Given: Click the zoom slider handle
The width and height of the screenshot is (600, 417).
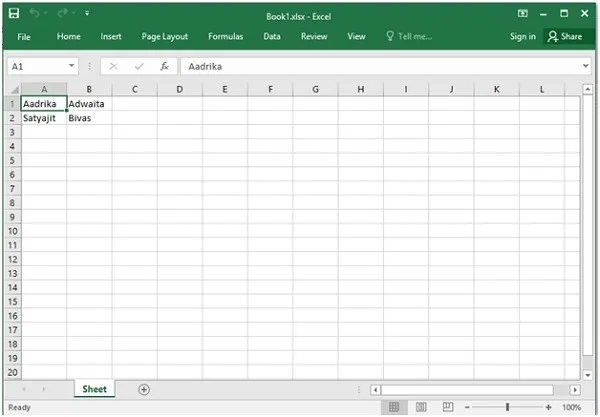Looking at the screenshot, I should (x=507, y=407).
